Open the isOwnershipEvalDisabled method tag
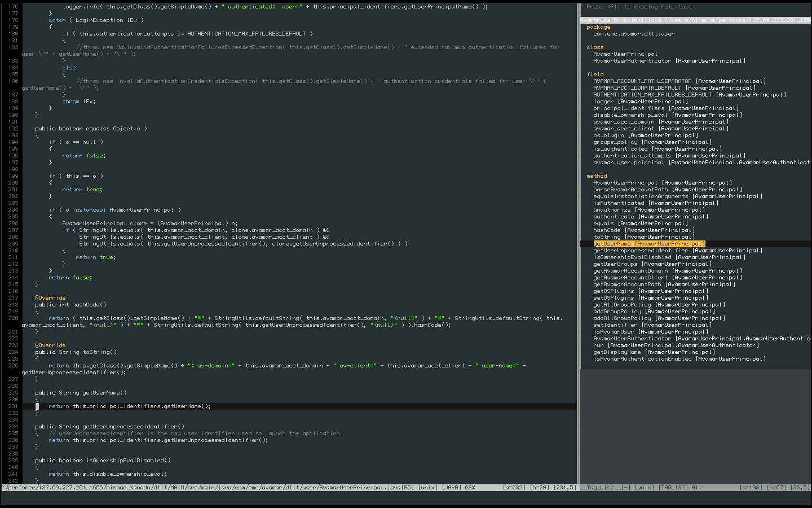Viewport: 812px width, 508px height. pyautogui.click(x=669, y=257)
